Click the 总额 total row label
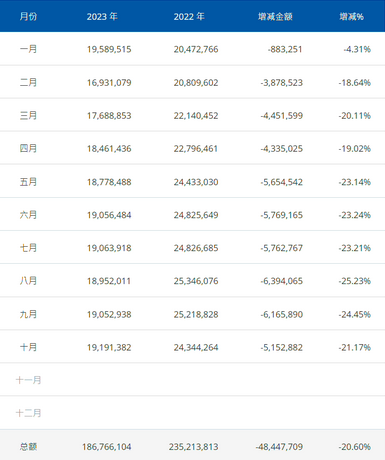This screenshot has height=460, width=385. tap(28, 446)
